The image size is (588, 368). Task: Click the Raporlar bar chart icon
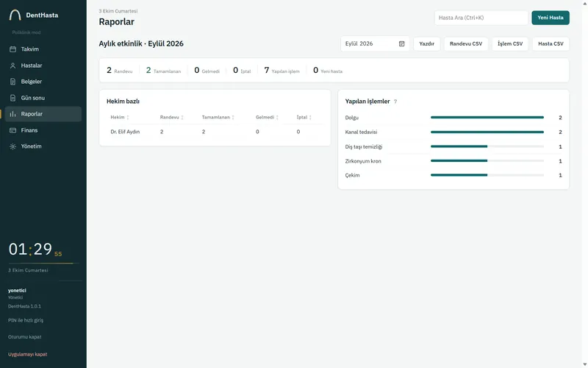coord(12,114)
